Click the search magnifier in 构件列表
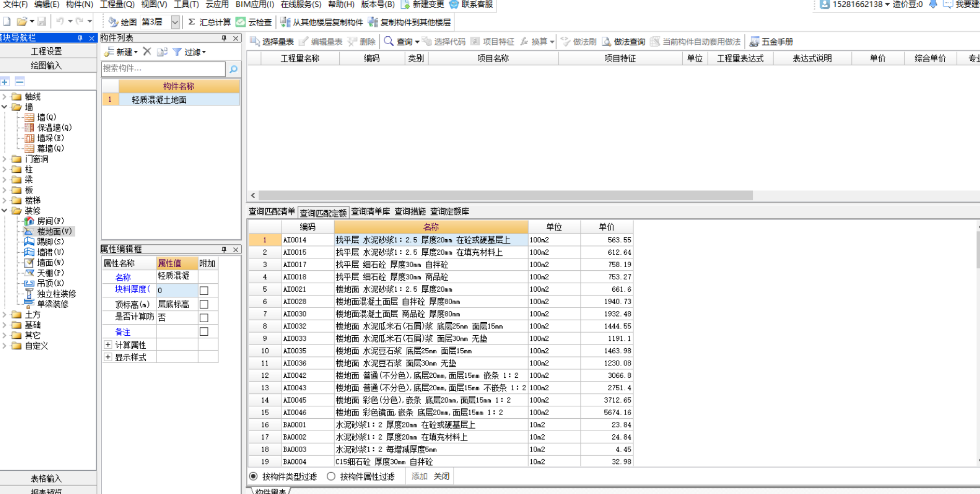This screenshot has width=980, height=494. point(233,69)
